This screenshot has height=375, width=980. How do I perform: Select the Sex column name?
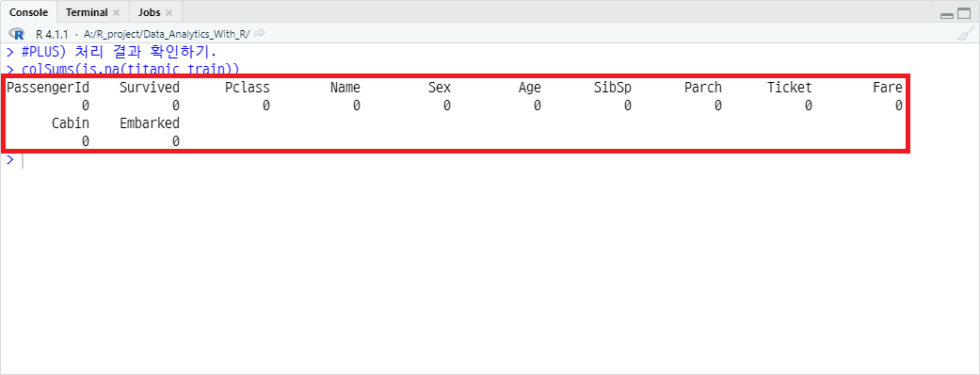tap(440, 88)
